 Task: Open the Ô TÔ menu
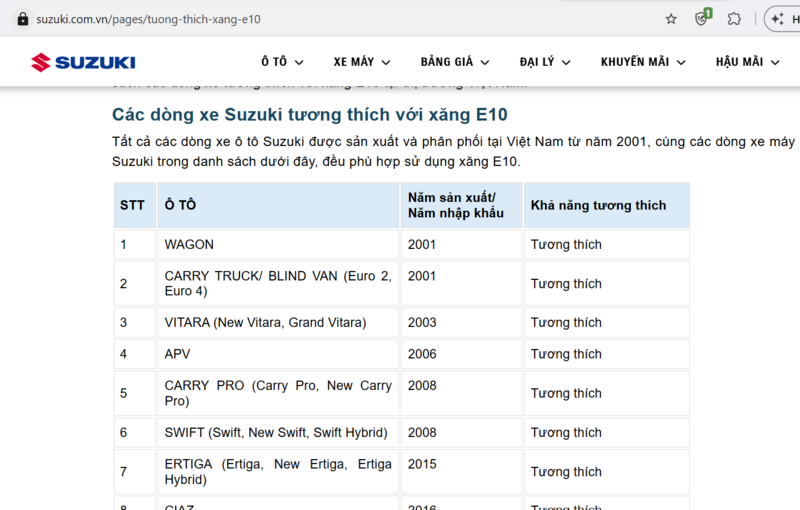coord(282,62)
